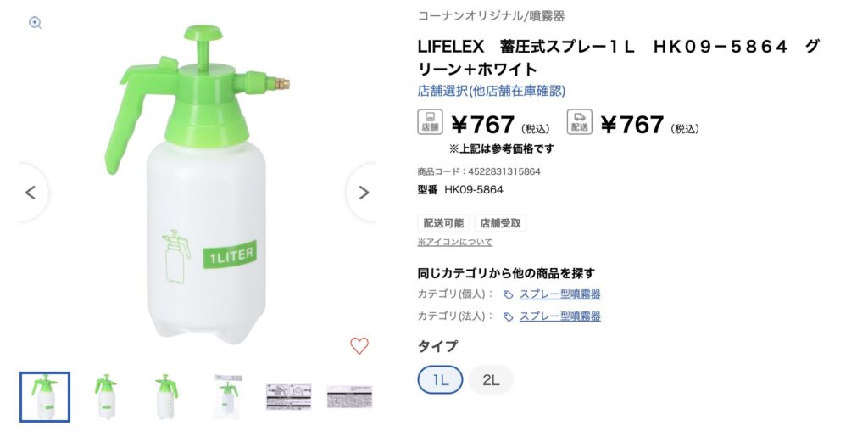Viewport: 868px width, 431px height.
Task: Select the third sprayer thumbnail
Action: [167, 397]
